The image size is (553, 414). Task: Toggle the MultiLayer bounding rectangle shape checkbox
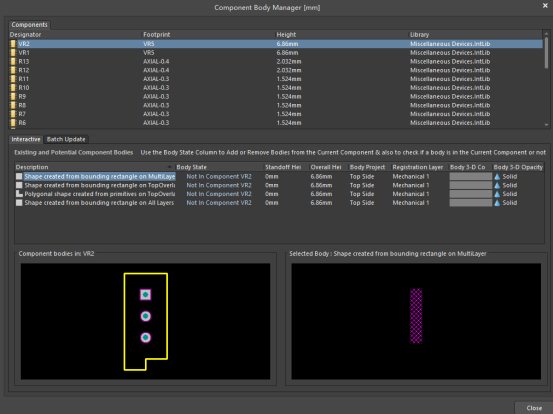click(19, 176)
